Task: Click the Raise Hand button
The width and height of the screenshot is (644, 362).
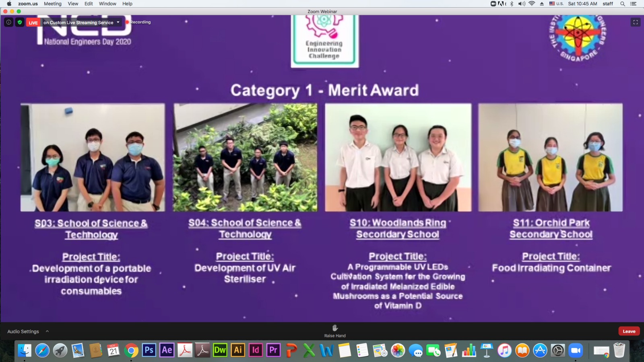Action: click(335, 331)
